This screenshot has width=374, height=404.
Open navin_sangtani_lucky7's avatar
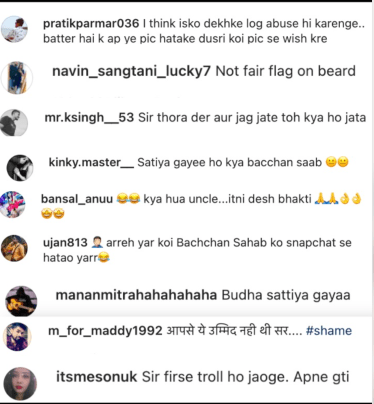click(17, 78)
